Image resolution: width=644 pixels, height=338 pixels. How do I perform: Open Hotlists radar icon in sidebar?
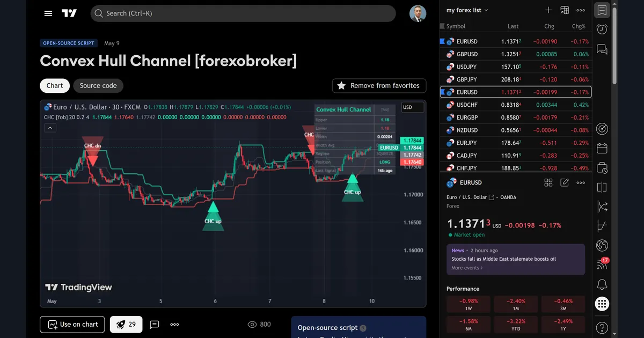602,129
